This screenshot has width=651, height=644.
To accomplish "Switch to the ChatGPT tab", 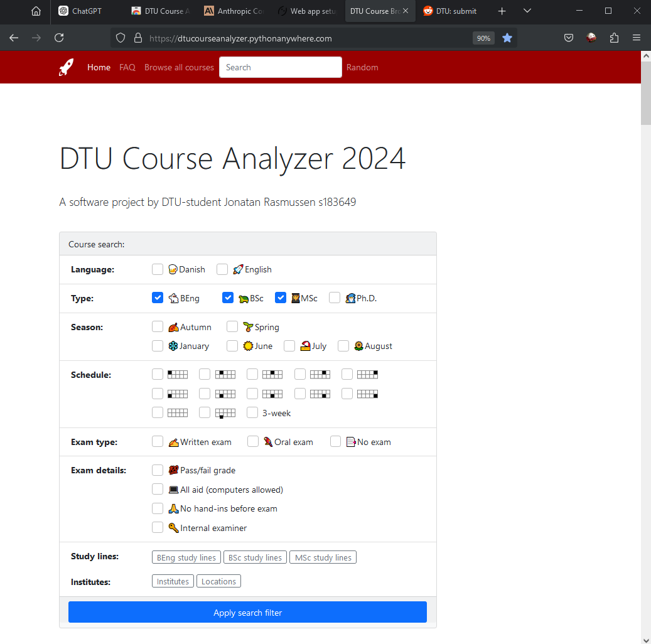I will (87, 11).
